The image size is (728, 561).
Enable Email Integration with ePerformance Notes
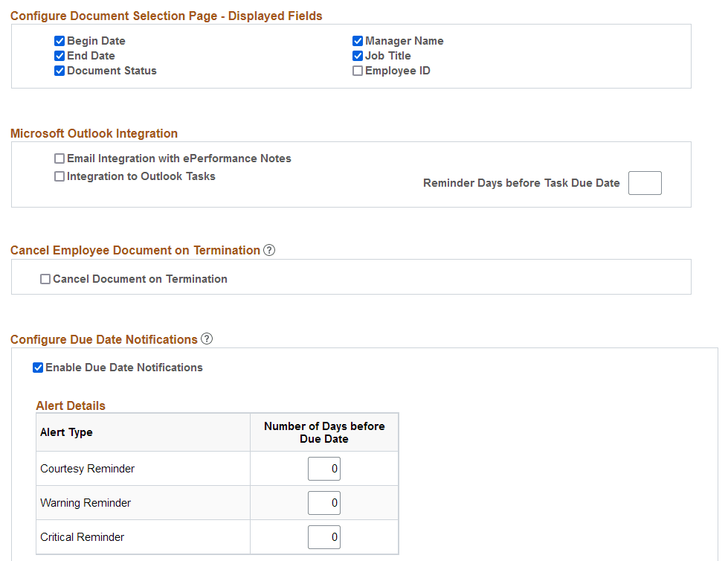tap(59, 158)
